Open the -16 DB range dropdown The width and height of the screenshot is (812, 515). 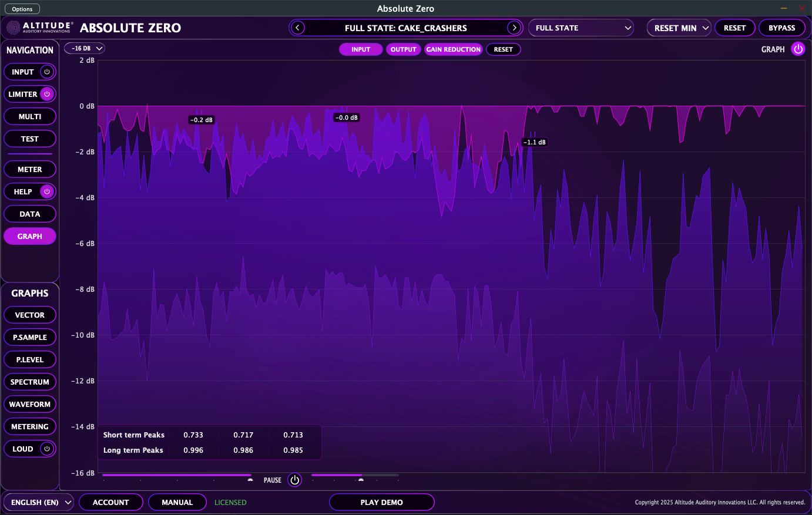coord(84,48)
